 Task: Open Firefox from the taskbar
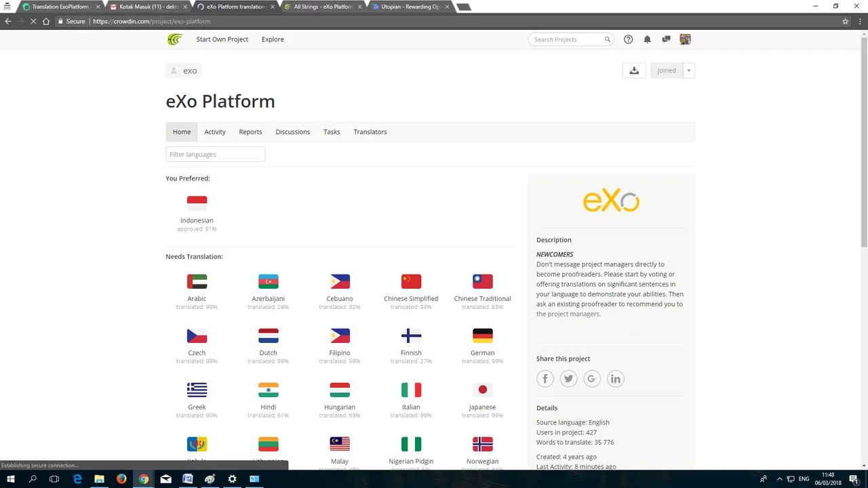tap(121, 479)
